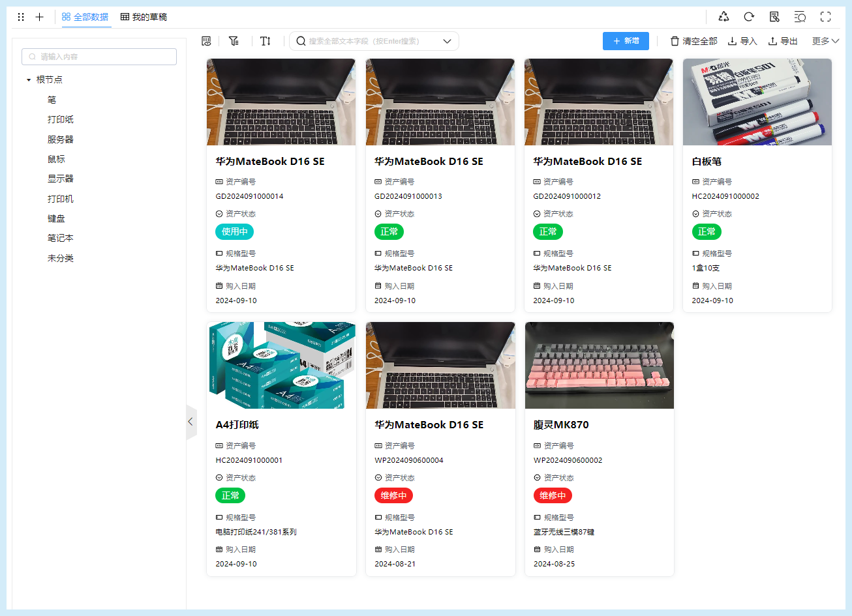The width and height of the screenshot is (852, 616).
Task: Click the 清空全部 button
Action: click(693, 41)
